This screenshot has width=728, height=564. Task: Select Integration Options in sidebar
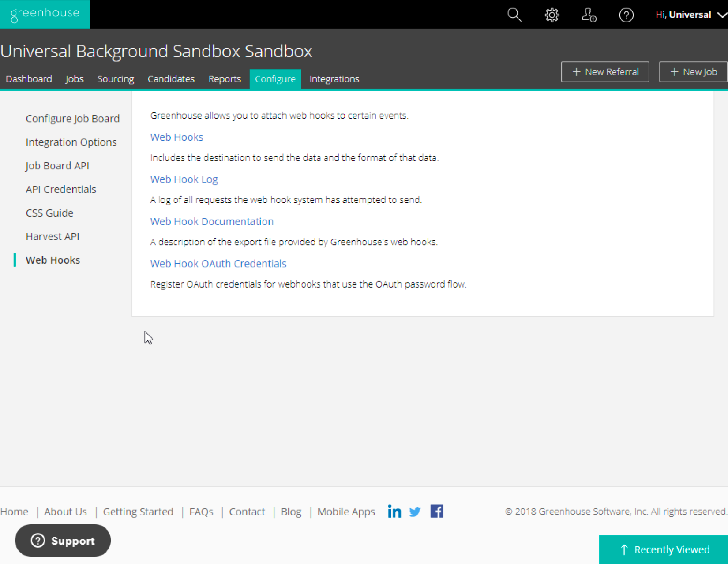(71, 142)
